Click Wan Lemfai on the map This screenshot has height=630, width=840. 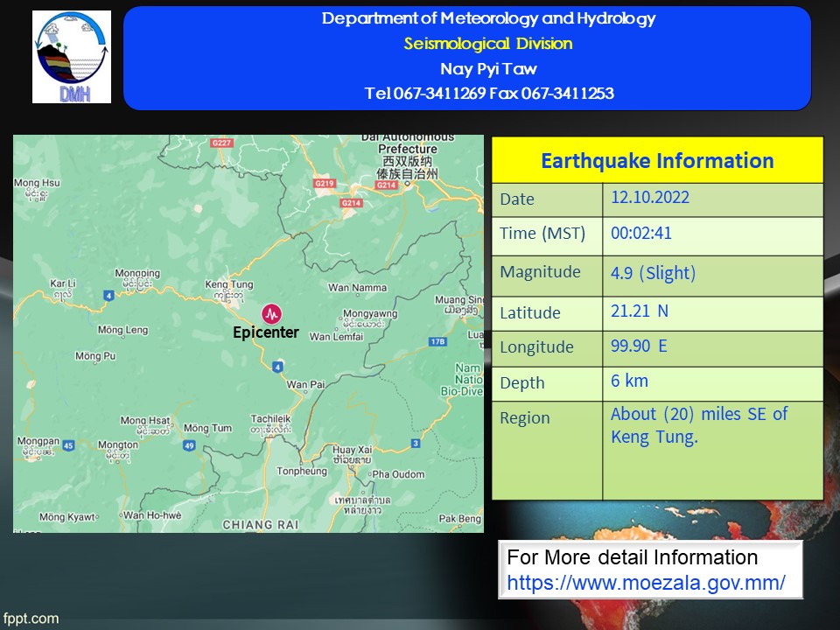(x=336, y=337)
